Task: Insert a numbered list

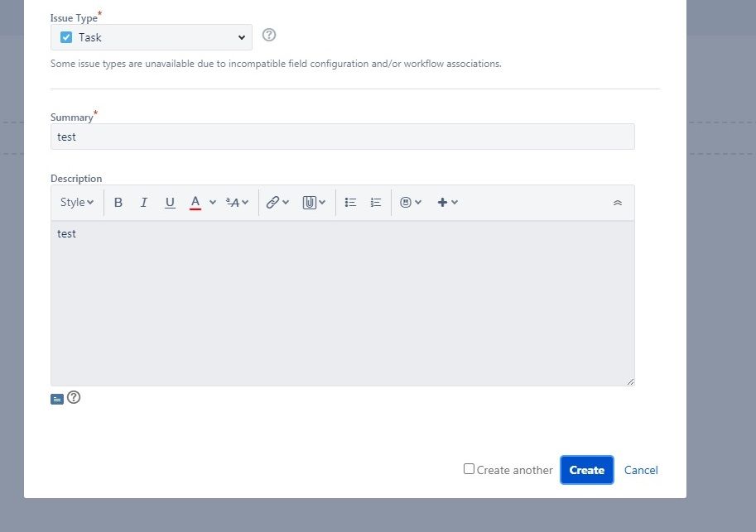Action: click(x=376, y=203)
